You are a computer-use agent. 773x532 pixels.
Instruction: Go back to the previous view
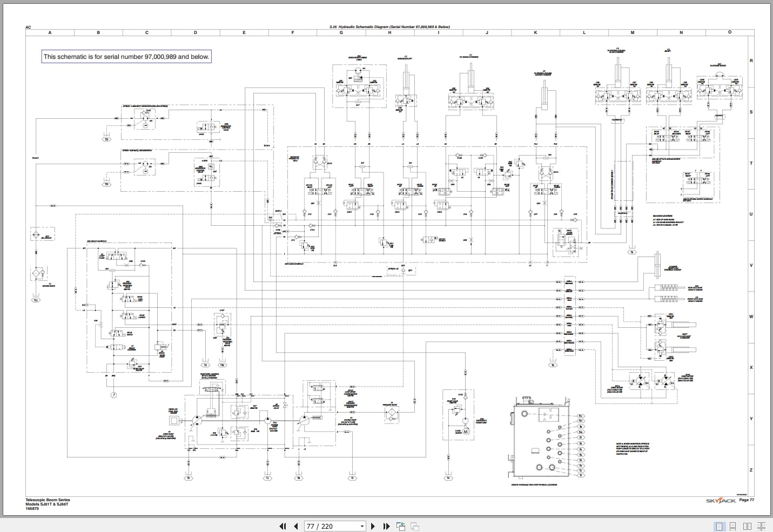click(401, 526)
